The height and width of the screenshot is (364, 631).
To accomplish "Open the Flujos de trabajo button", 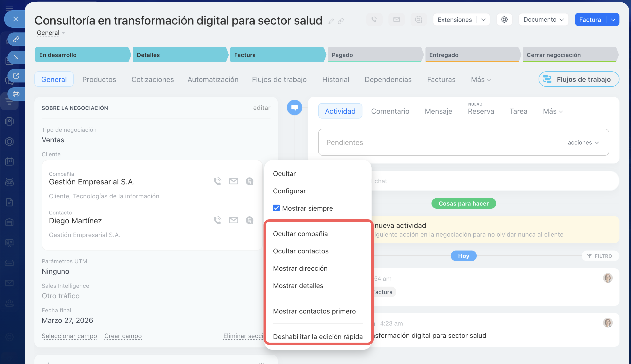I will 579,80.
